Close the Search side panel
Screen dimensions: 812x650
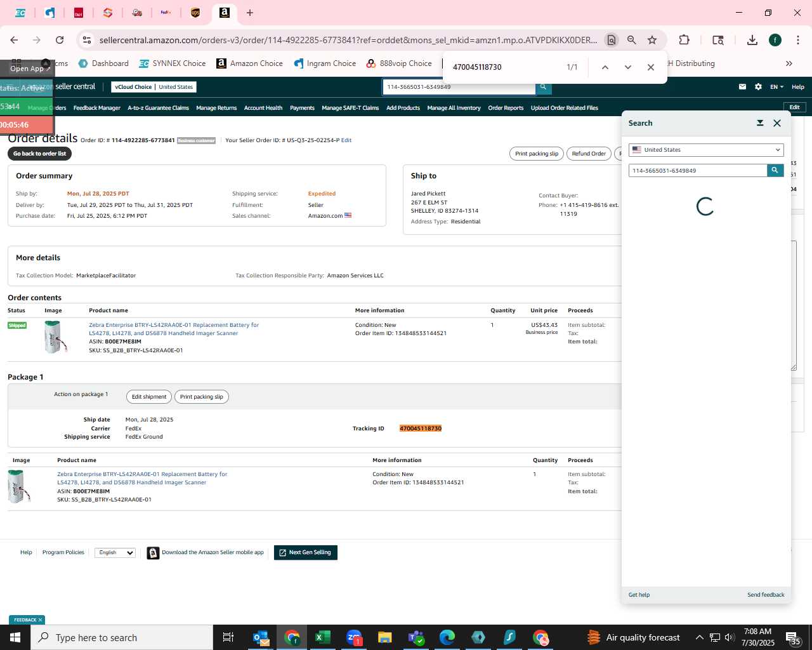point(777,123)
